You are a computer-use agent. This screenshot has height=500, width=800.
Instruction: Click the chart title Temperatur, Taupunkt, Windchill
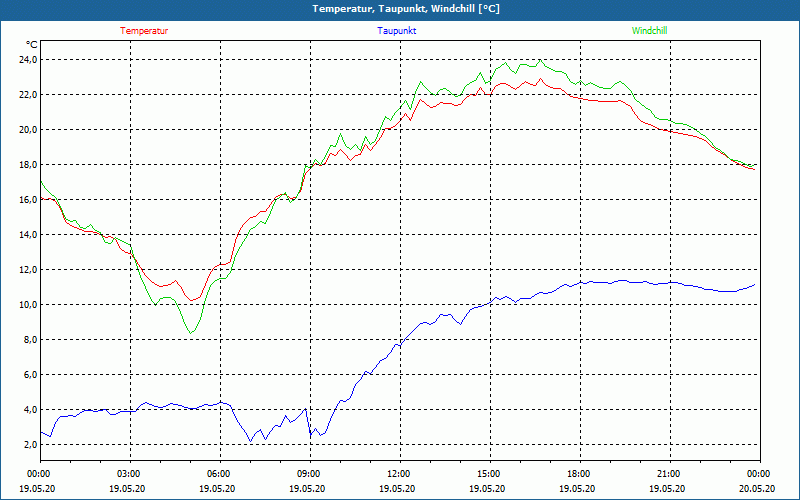tap(406, 9)
